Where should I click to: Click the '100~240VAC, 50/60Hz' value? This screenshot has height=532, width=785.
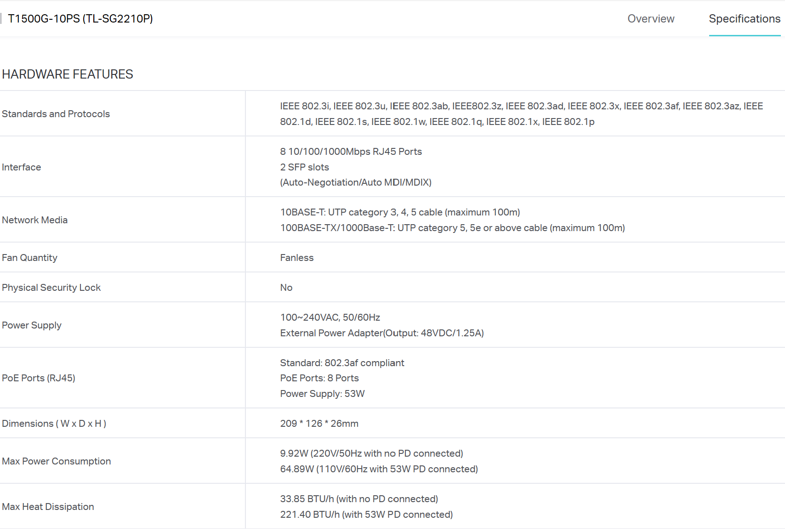(x=330, y=317)
